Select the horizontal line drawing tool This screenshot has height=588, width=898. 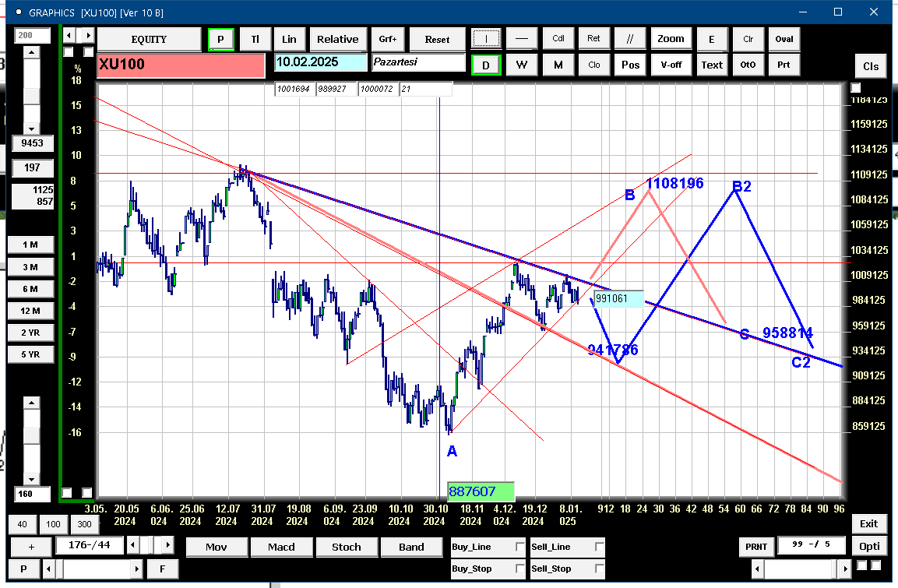tap(521, 39)
